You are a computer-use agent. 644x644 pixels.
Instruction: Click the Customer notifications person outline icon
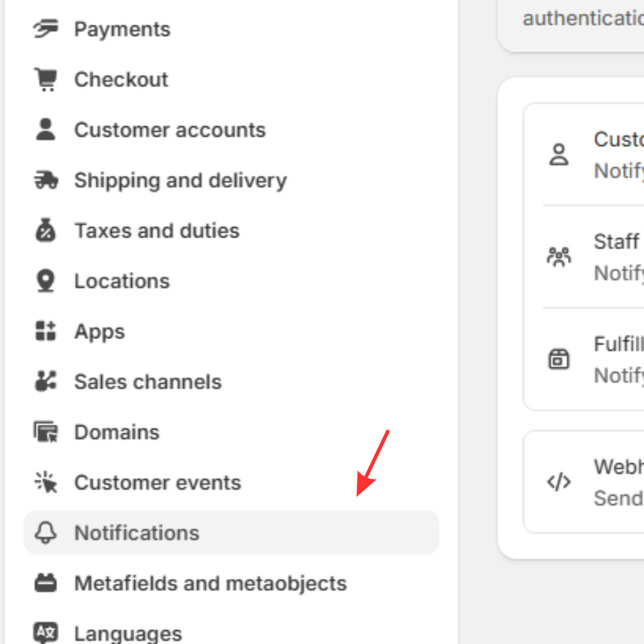559,155
